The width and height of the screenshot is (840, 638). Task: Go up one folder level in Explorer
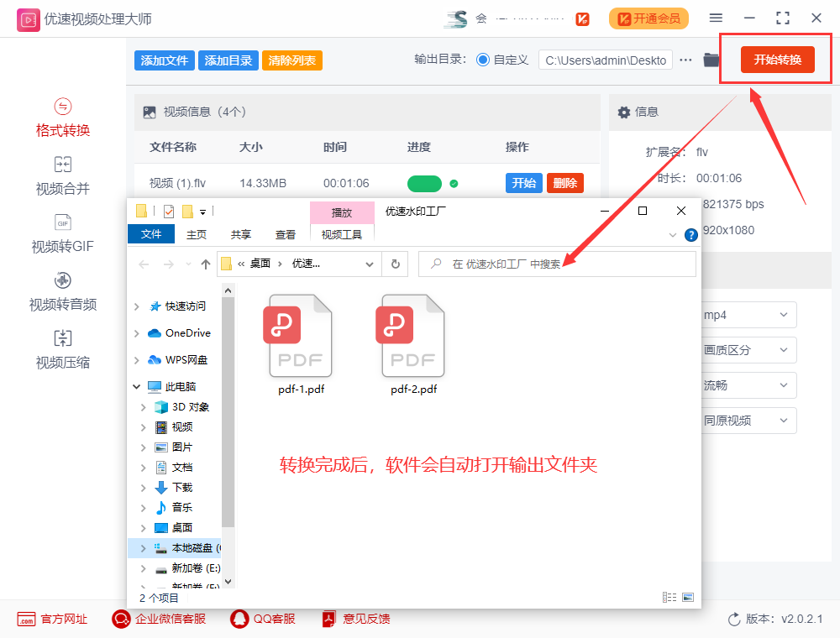(x=206, y=264)
